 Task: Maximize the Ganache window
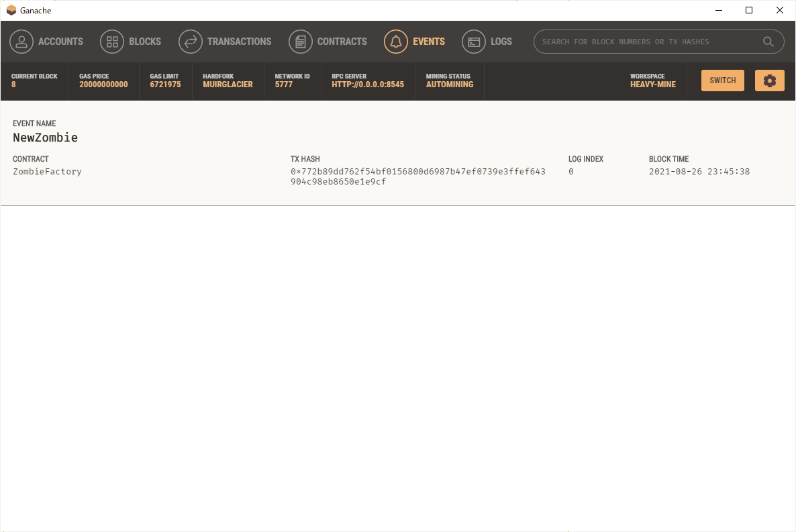pyautogui.click(x=749, y=10)
